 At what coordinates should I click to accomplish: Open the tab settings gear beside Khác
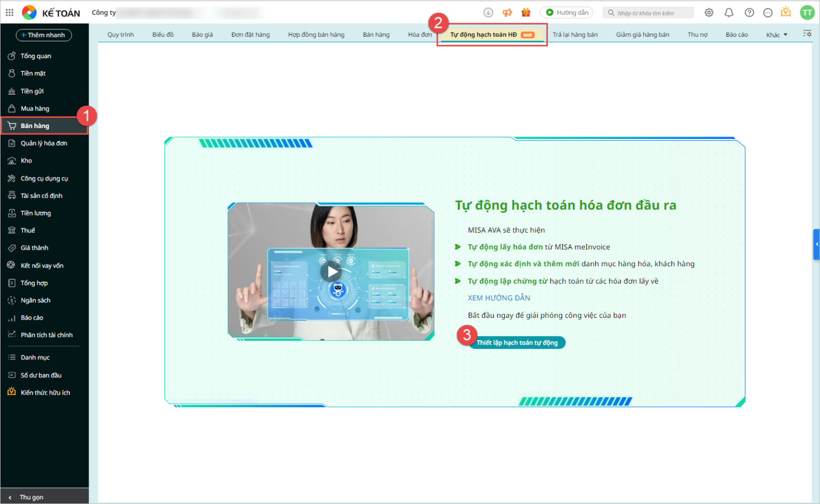tap(807, 33)
